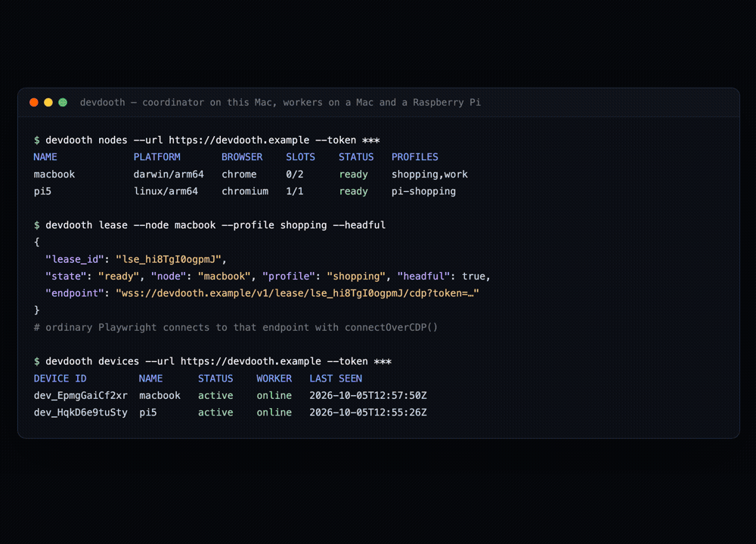
Task: Click the 'active' status for macbook device
Action: coord(215,396)
